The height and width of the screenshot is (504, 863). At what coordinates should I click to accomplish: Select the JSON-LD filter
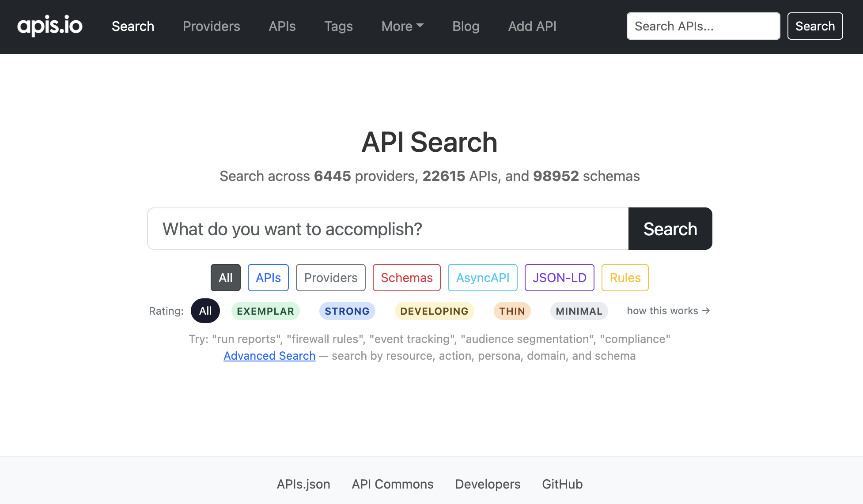(x=559, y=278)
